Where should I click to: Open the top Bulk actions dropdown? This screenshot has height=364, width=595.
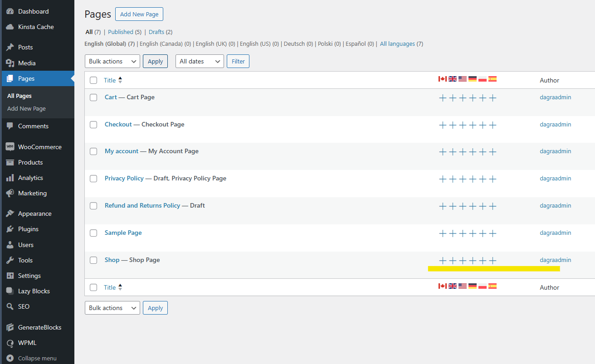(x=112, y=61)
